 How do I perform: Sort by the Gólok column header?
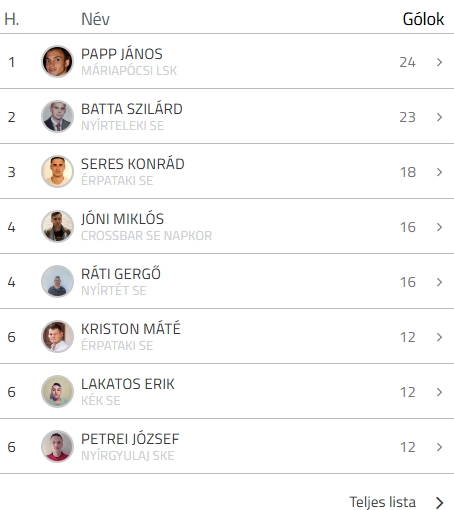[423, 19]
